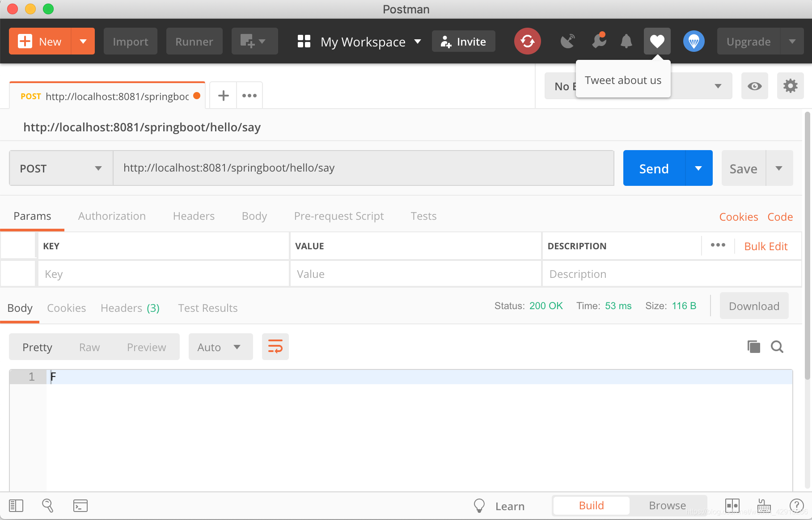
Task: Click the Learn lightbulb
Action: click(479, 506)
